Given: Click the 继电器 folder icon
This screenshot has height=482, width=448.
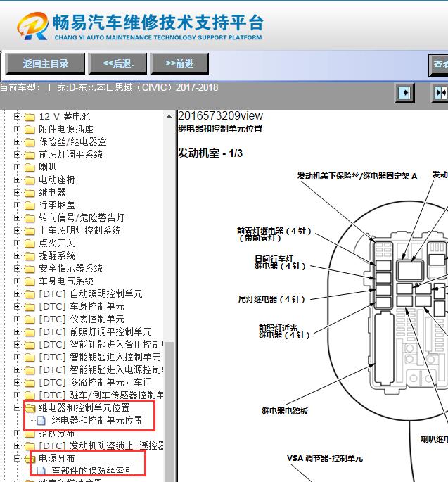Looking at the screenshot, I should (30, 193).
